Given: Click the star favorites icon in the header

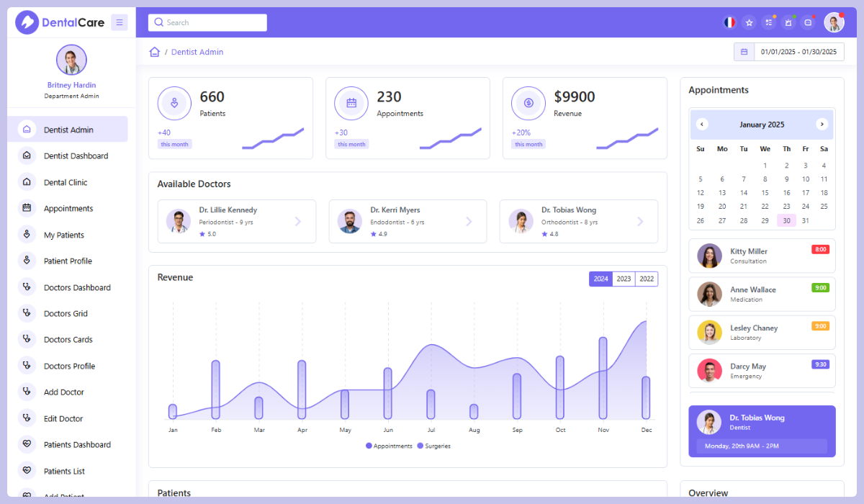Looking at the screenshot, I should (749, 22).
